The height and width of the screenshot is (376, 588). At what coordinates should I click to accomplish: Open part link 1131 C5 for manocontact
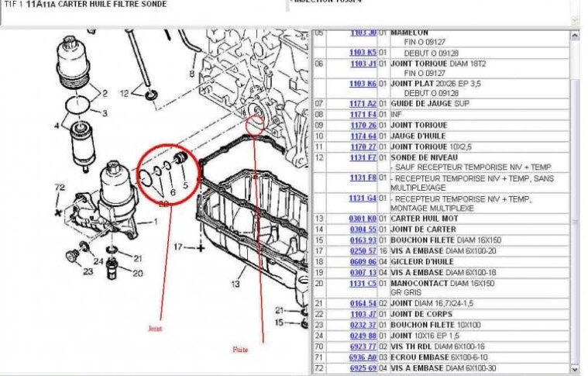[x=363, y=283]
